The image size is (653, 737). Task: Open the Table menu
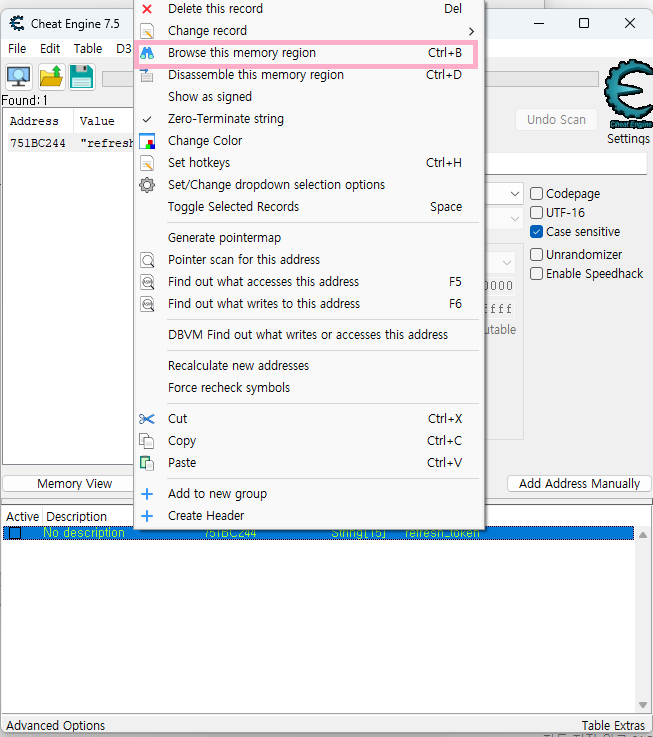coord(88,49)
